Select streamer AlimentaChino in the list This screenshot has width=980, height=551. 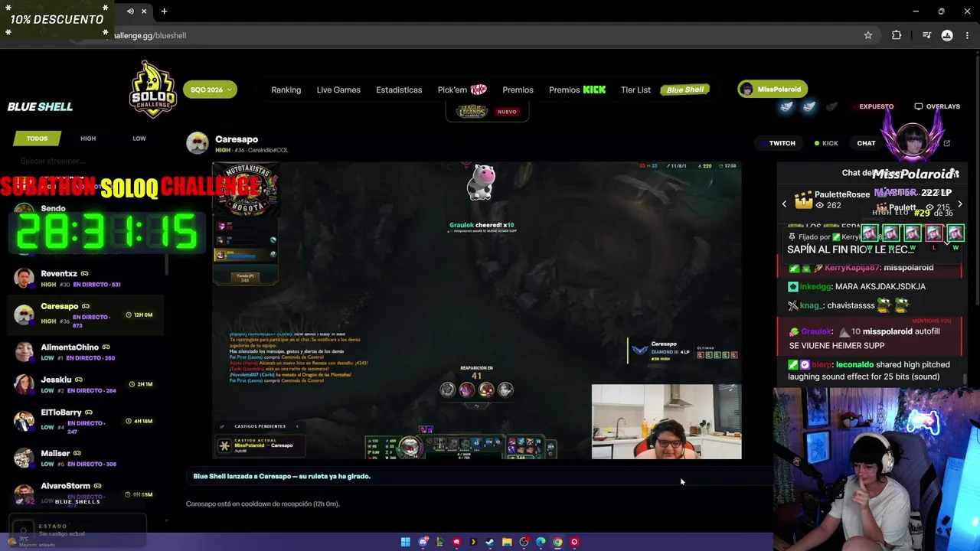pyautogui.click(x=86, y=352)
